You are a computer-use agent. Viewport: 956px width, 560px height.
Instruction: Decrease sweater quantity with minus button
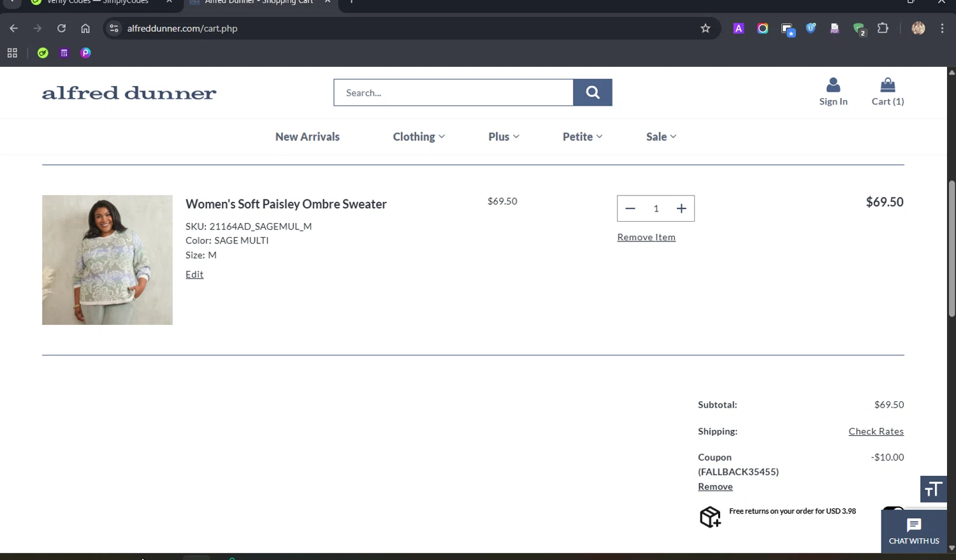630,208
